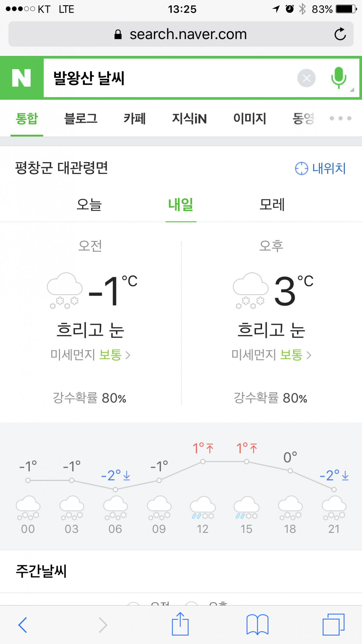The width and height of the screenshot is (362, 644).
Task: Expand more categories via three-dots menu
Action: tap(341, 118)
